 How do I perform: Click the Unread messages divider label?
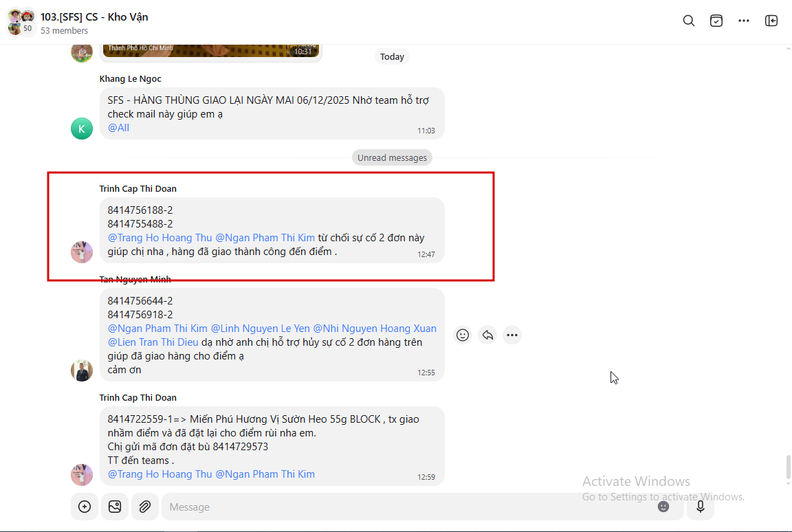pyautogui.click(x=392, y=157)
